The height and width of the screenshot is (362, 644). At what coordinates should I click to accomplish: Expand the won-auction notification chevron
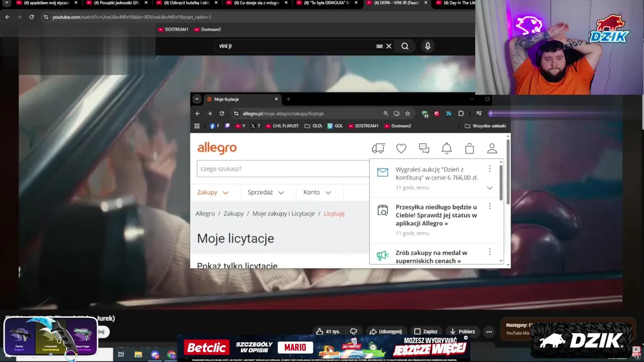pyautogui.click(x=490, y=188)
